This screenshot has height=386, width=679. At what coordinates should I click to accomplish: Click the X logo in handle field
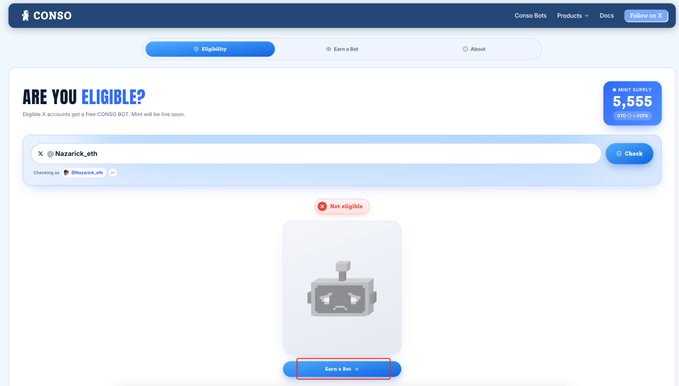41,154
